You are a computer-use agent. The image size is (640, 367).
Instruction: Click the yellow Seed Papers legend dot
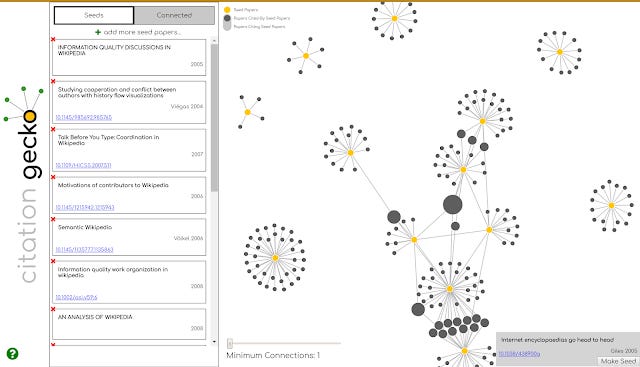pyautogui.click(x=227, y=9)
